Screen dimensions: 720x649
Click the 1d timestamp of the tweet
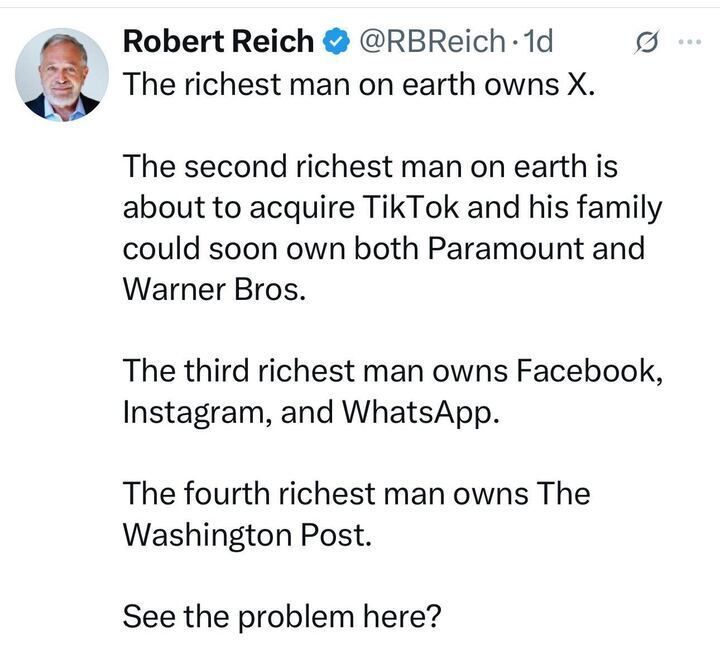coord(539,41)
